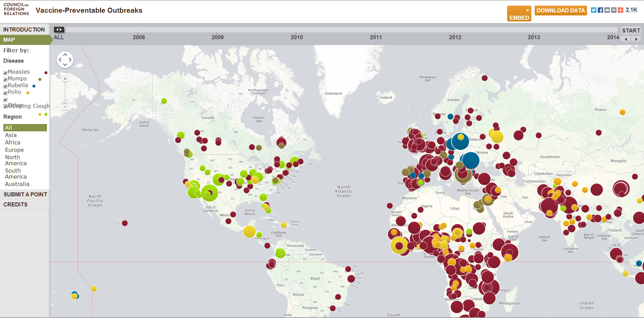Print the page using the printer icon
The height and width of the screenshot is (318, 644).
[613, 10]
